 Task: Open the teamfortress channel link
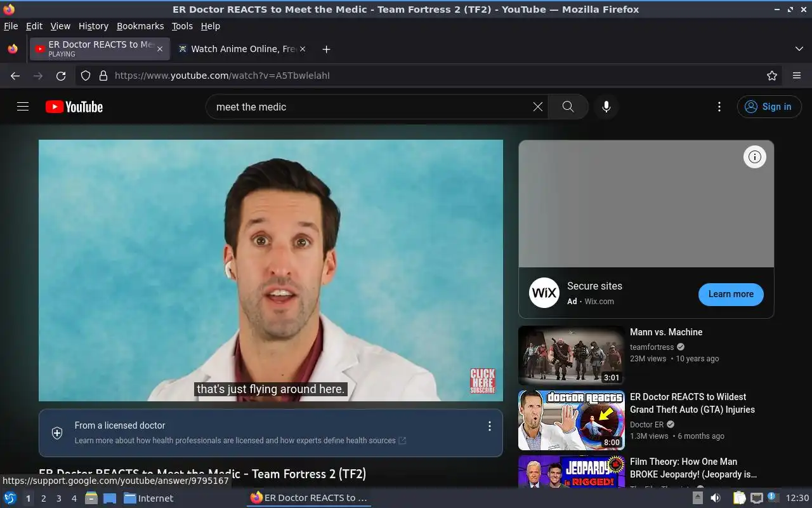tap(652, 347)
